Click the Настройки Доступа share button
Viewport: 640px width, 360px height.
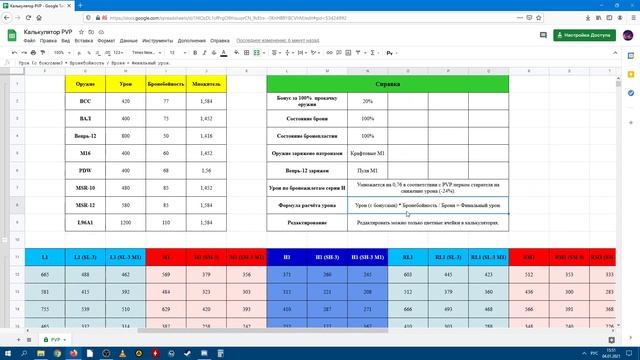584,35
